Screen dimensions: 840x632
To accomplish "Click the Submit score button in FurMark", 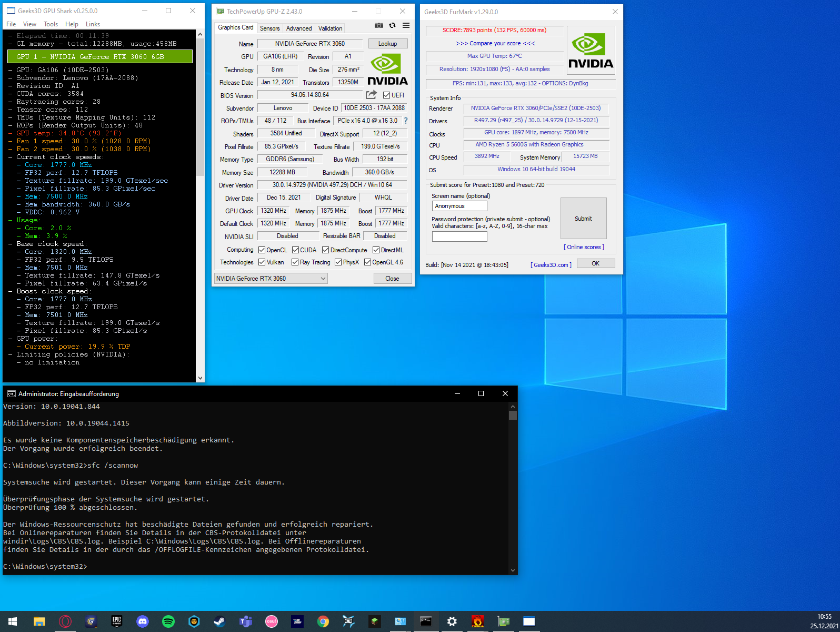I will click(583, 219).
